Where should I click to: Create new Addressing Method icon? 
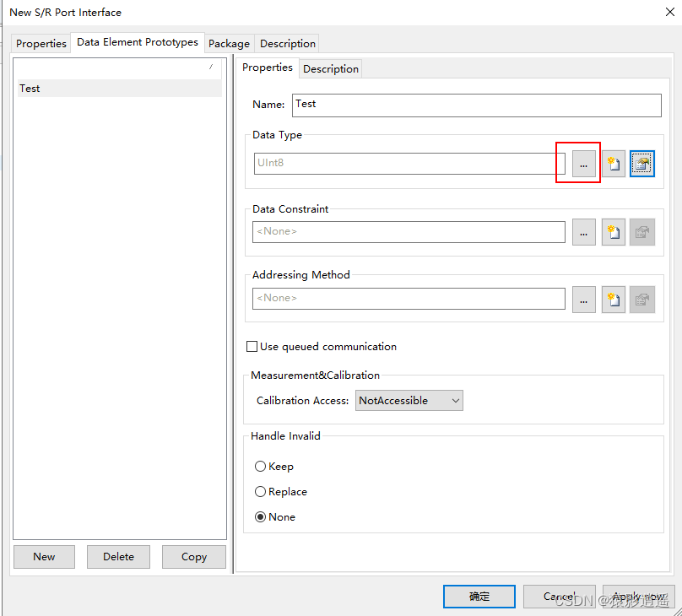click(x=614, y=300)
